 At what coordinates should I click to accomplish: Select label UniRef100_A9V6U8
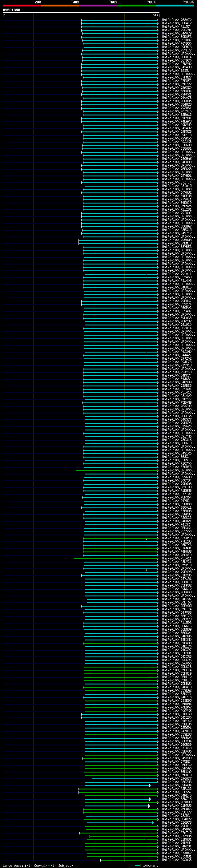click(177, 477)
